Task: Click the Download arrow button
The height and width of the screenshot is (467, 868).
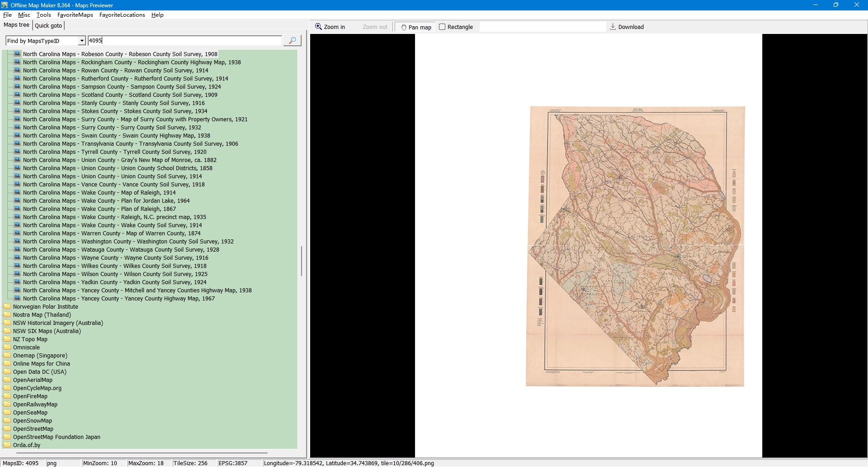Action: pyautogui.click(x=627, y=27)
